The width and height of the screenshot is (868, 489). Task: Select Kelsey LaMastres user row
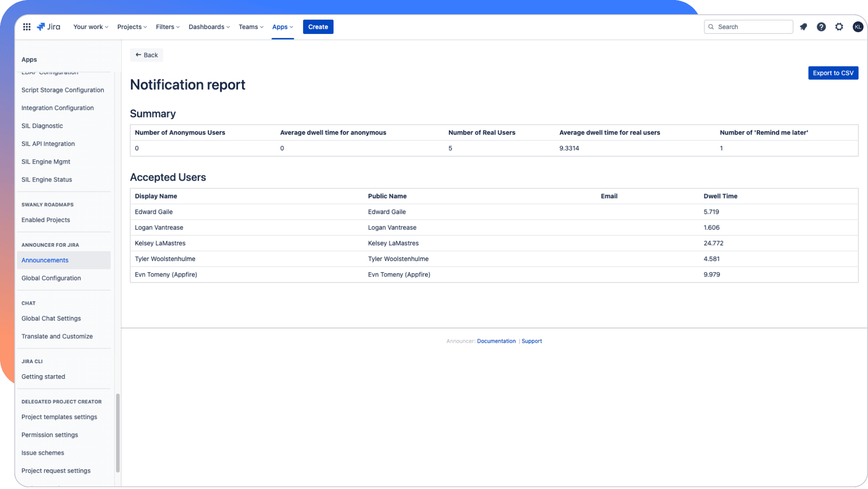click(x=494, y=243)
